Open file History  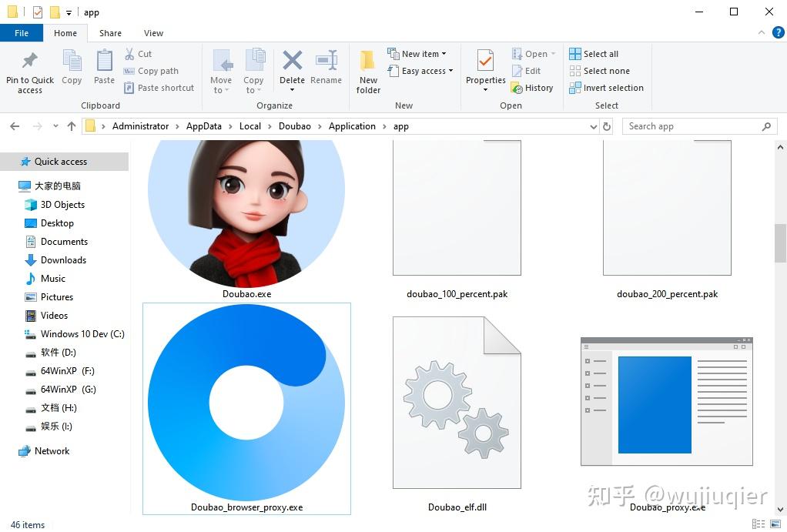tap(532, 88)
